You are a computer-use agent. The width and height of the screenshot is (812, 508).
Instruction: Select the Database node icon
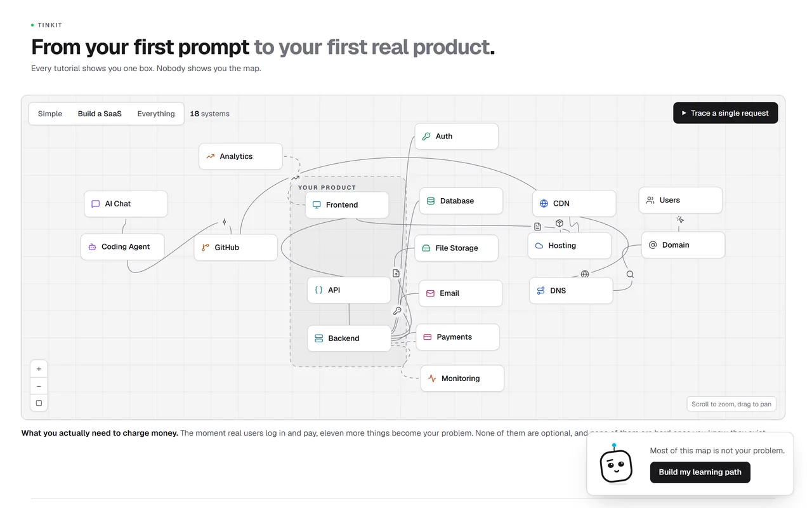click(431, 201)
